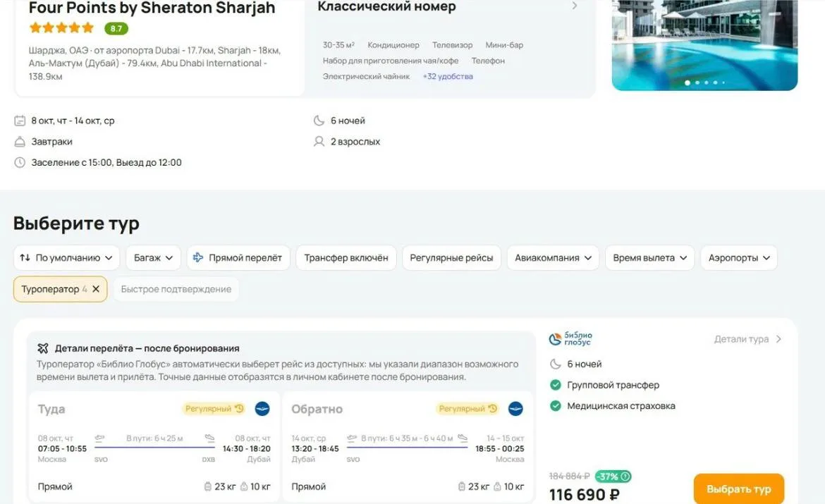Click the chevron next to Классический номер

(x=575, y=6)
